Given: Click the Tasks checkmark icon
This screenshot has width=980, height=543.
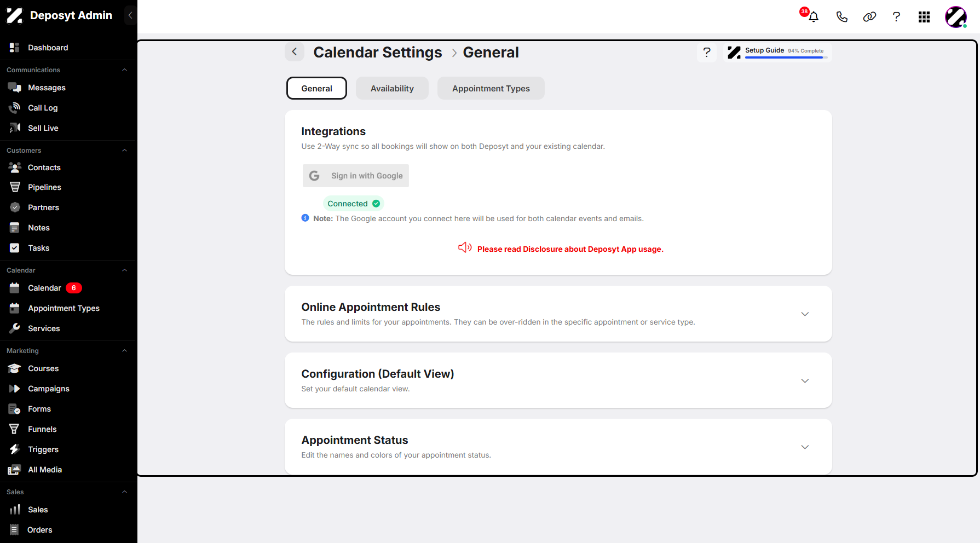Looking at the screenshot, I should point(15,248).
